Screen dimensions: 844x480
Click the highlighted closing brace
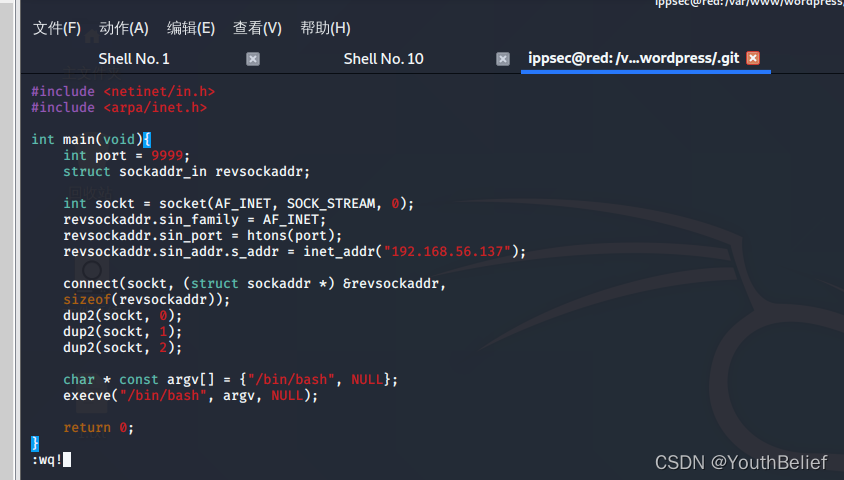coord(35,443)
